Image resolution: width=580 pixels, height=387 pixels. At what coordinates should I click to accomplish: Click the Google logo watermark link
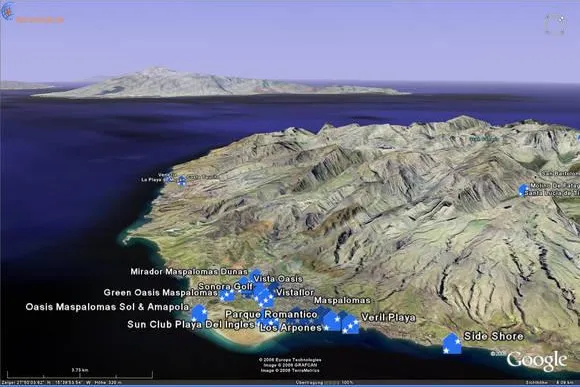click(x=537, y=361)
